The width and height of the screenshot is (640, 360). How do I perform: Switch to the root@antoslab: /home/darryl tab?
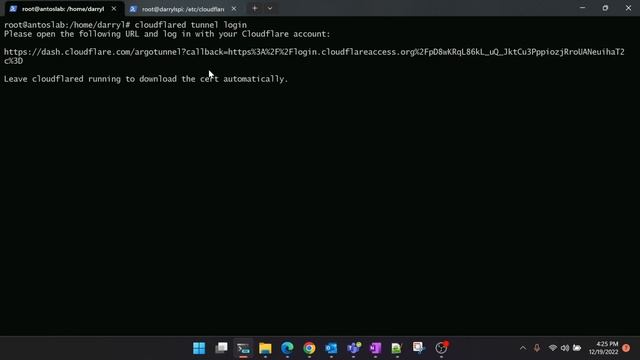tap(63, 9)
